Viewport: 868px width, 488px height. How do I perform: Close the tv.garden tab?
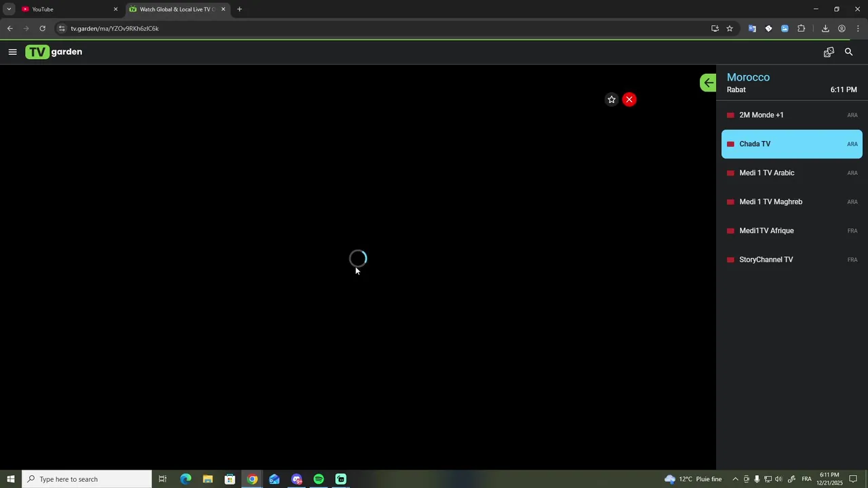click(223, 9)
